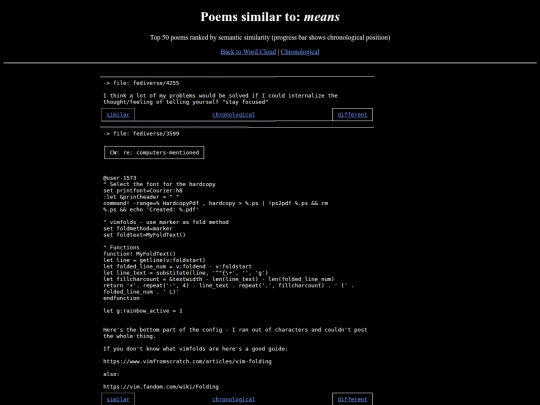Open the Back to Word Cloud link
The image size is (540, 405).
[x=248, y=52]
